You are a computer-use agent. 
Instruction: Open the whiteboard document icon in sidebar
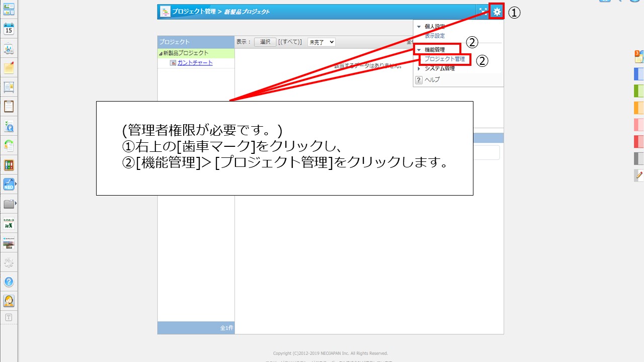coord(9,87)
